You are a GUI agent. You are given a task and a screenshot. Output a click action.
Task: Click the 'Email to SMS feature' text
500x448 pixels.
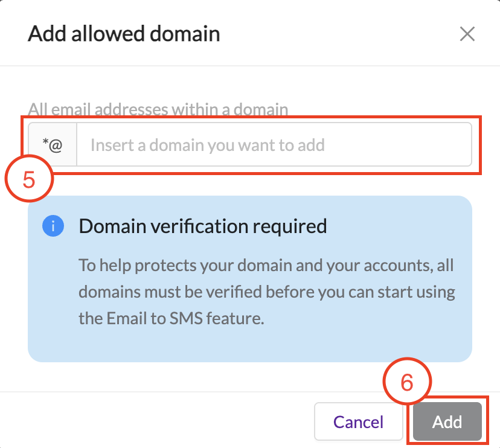(185, 318)
